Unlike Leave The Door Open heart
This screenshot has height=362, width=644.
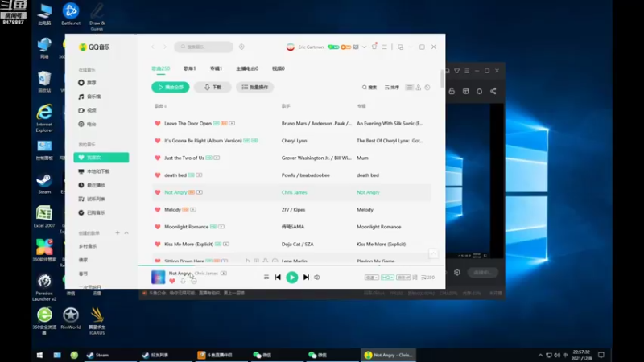(157, 124)
